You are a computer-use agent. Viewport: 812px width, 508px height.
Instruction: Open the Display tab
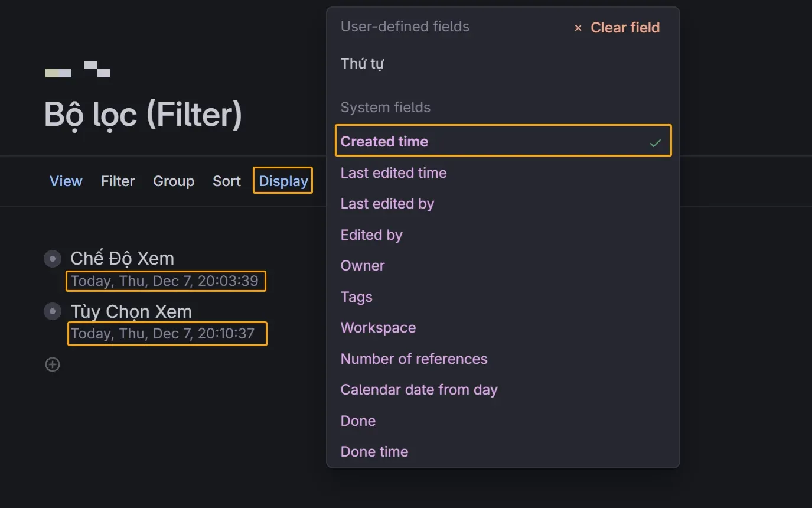[x=283, y=181]
